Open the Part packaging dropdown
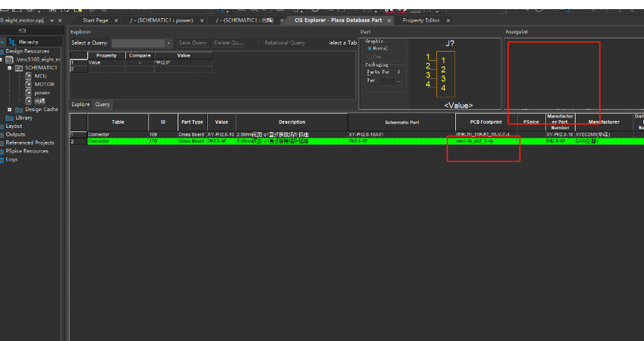The image size is (644, 341). click(399, 81)
